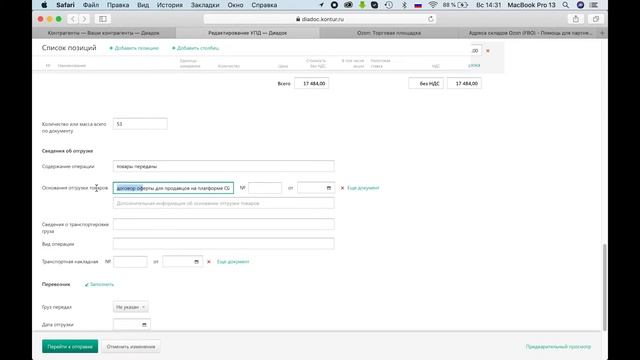This screenshot has height=360, width=640.
Task: Click the Всего 17 484,00 field
Action: [311, 83]
